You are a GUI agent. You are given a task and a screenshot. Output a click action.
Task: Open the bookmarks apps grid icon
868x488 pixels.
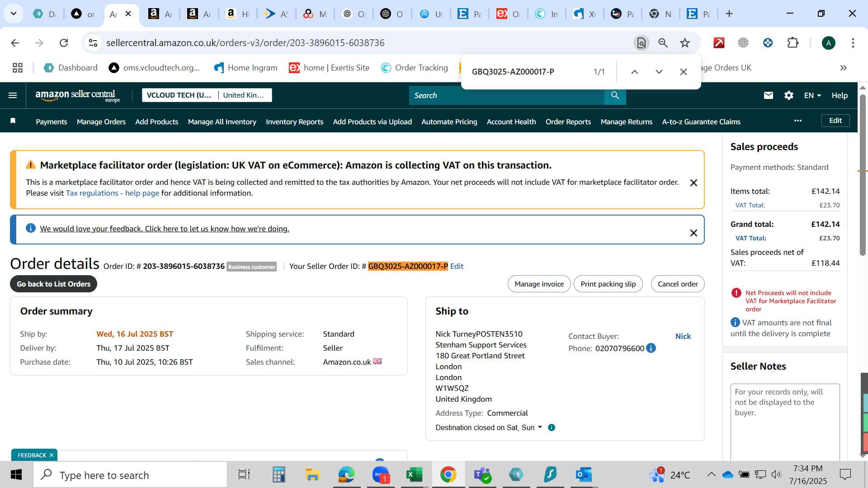[x=18, y=68]
